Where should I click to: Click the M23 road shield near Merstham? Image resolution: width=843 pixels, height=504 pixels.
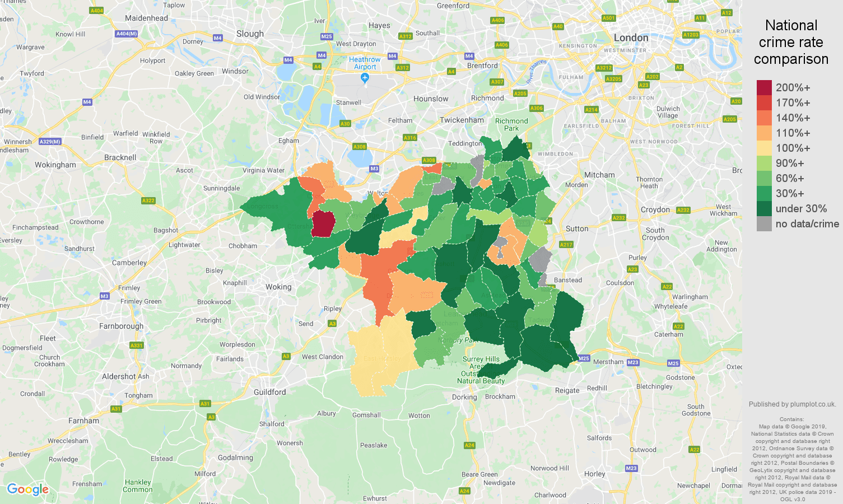633,362
